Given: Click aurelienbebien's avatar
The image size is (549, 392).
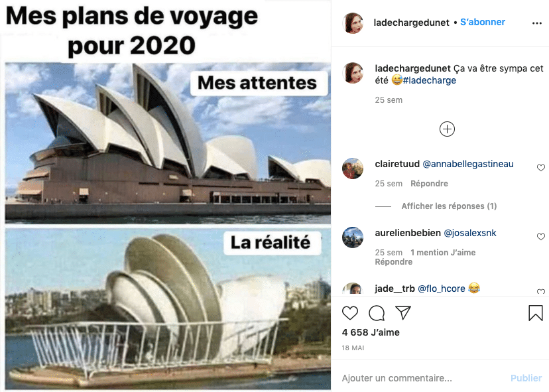Looking at the screenshot, I should pyautogui.click(x=353, y=237).
